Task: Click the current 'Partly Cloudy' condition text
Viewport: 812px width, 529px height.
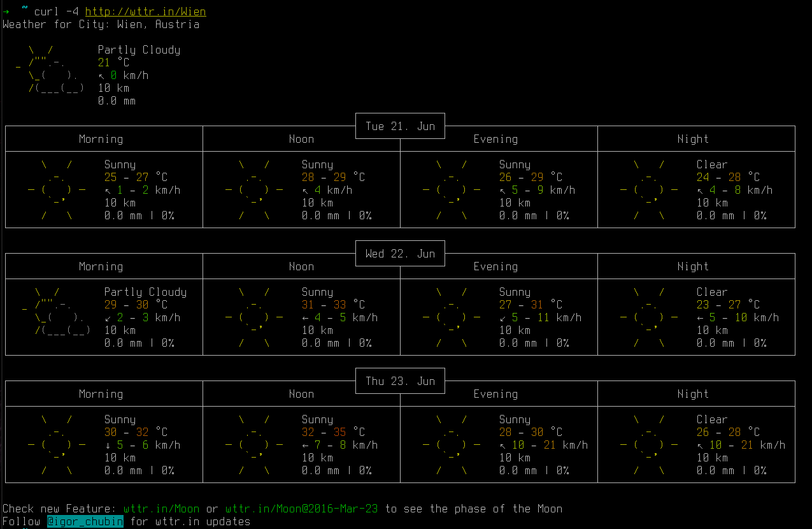Action: click(139, 50)
